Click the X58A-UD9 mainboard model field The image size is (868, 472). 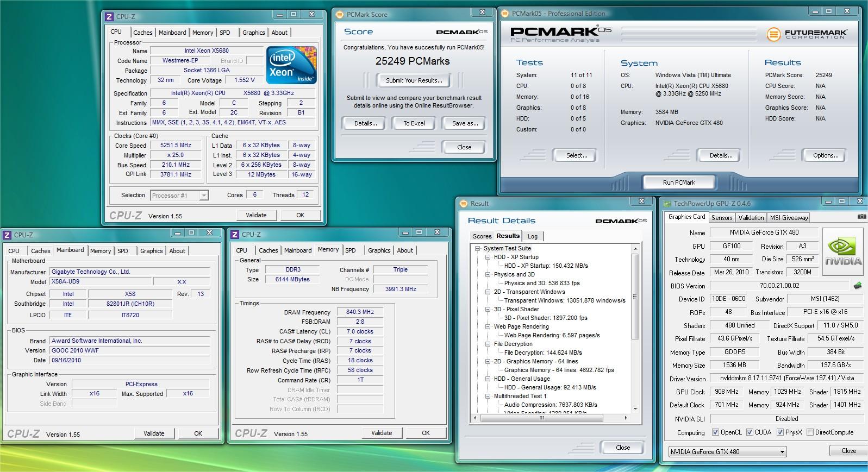point(101,281)
